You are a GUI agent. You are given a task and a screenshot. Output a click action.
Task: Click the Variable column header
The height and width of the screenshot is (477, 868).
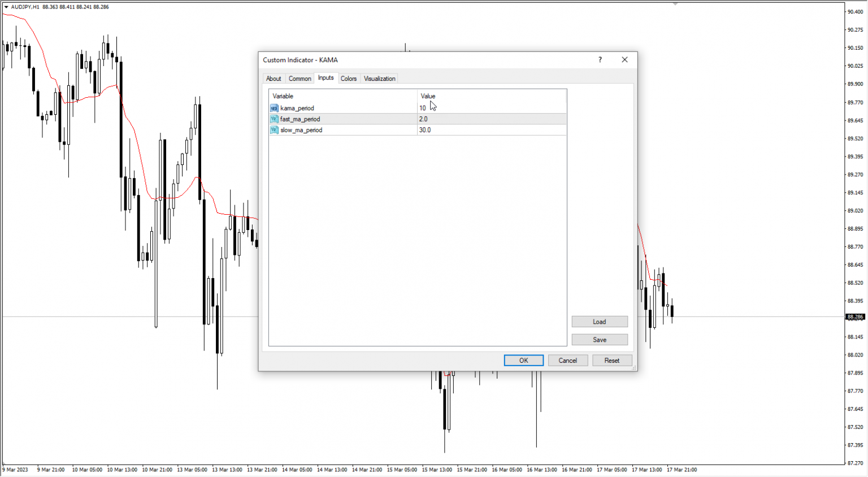click(x=283, y=96)
